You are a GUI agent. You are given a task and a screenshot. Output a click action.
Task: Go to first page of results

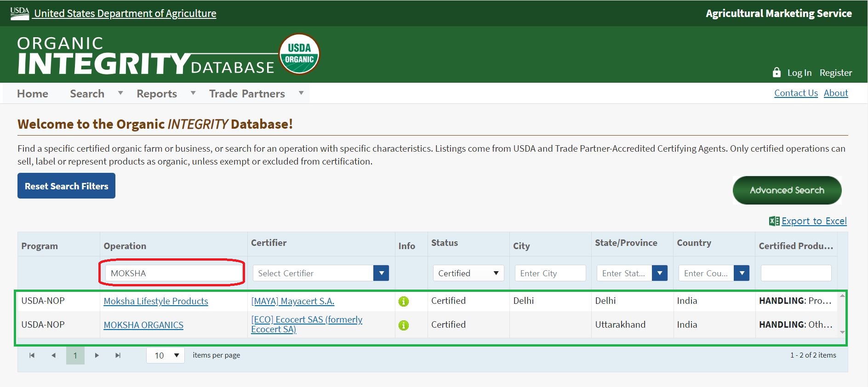point(32,355)
